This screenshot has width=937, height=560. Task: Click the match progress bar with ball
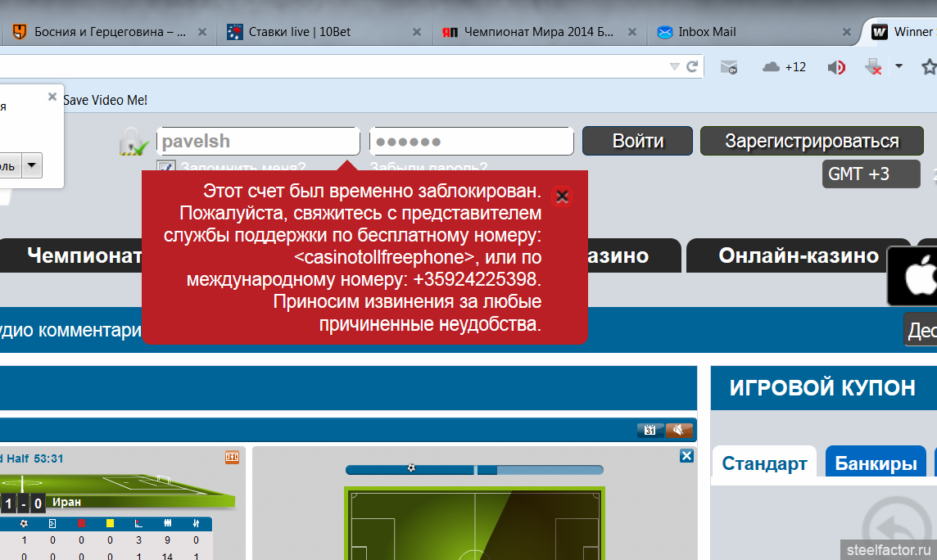(474, 469)
